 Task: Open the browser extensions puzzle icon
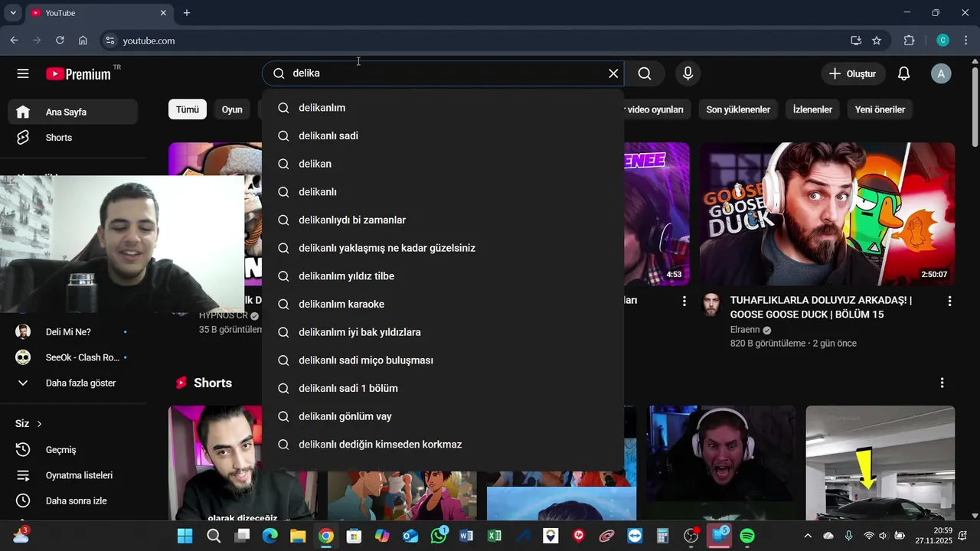[x=910, y=41]
